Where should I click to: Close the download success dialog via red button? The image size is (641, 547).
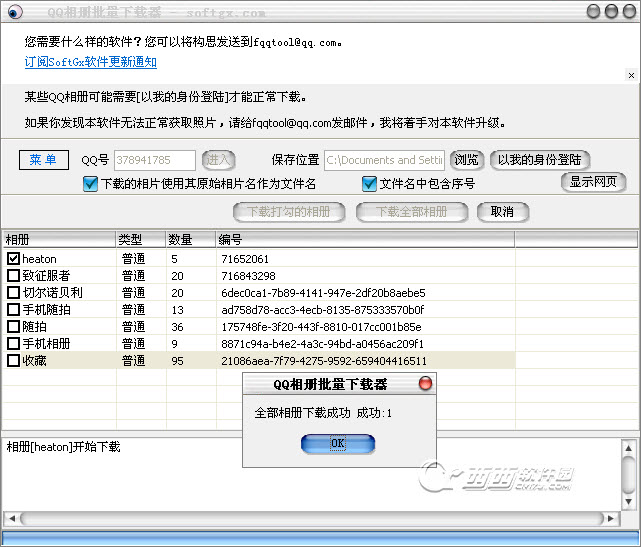[x=425, y=383]
